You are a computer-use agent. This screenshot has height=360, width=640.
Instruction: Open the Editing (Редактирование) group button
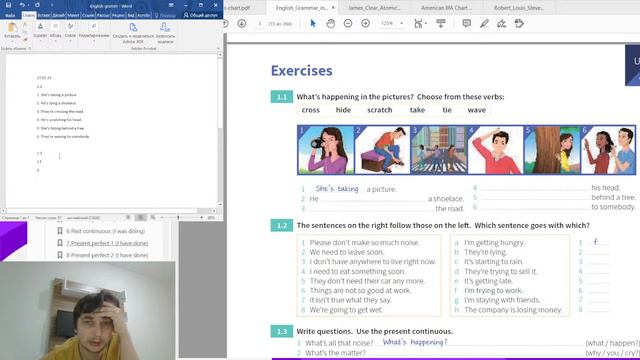[x=94, y=30]
